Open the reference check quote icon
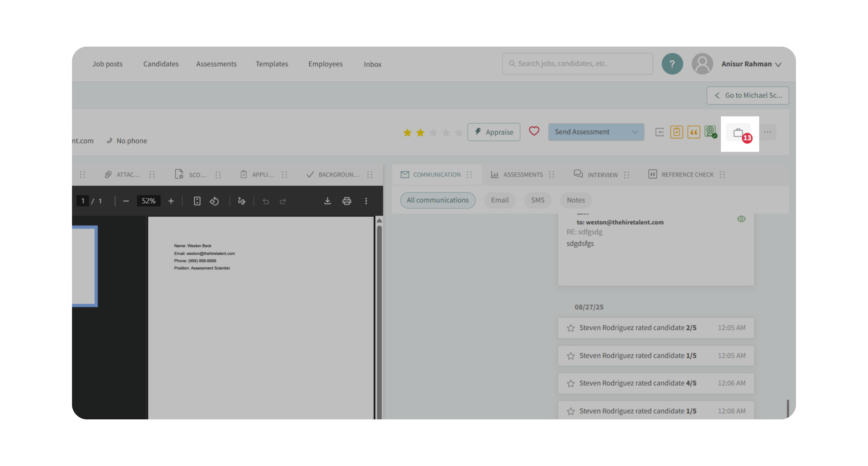Screen dimensions: 868x466 (694, 132)
